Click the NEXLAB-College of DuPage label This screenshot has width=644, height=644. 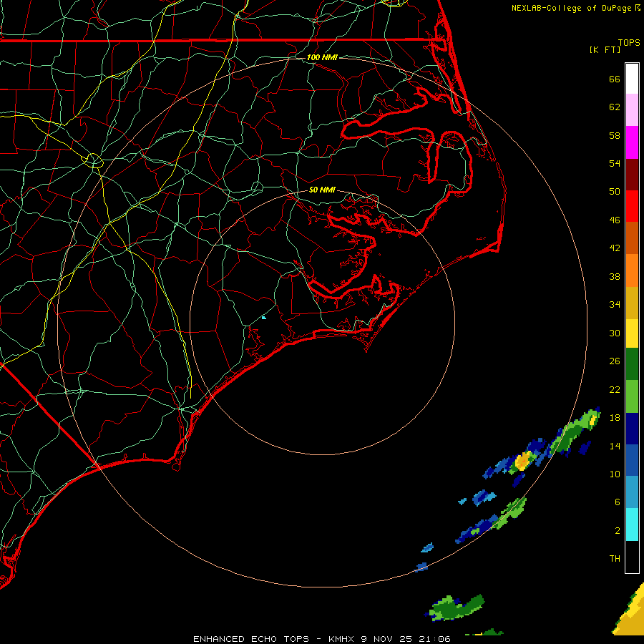point(571,8)
